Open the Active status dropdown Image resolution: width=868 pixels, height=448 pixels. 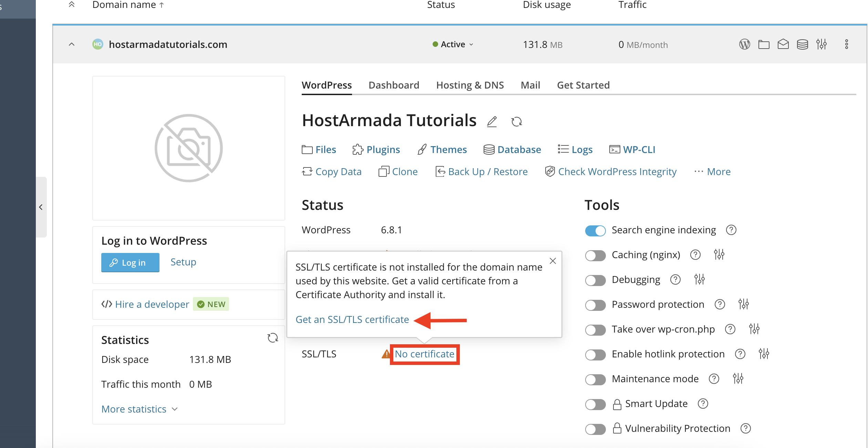[453, 44]
